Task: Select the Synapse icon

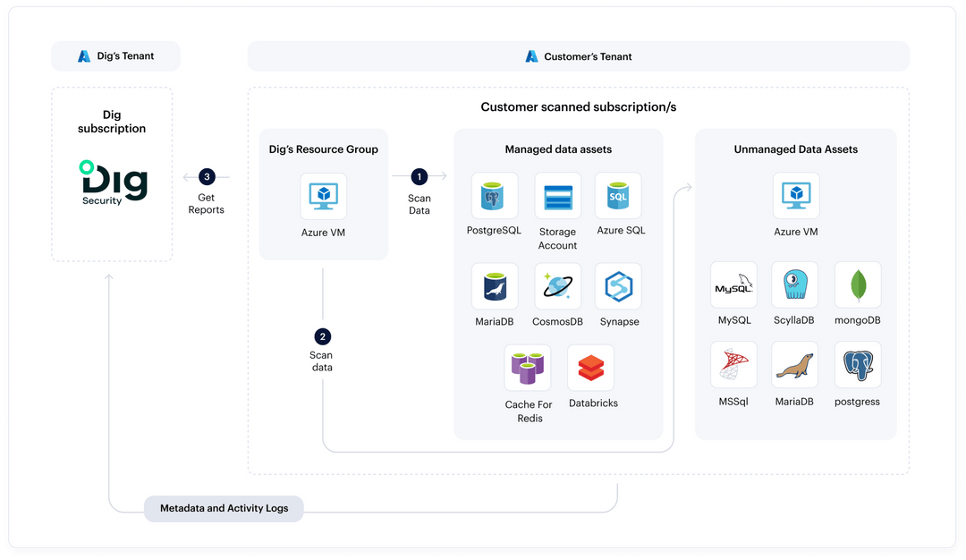Action: click(618, 286)
